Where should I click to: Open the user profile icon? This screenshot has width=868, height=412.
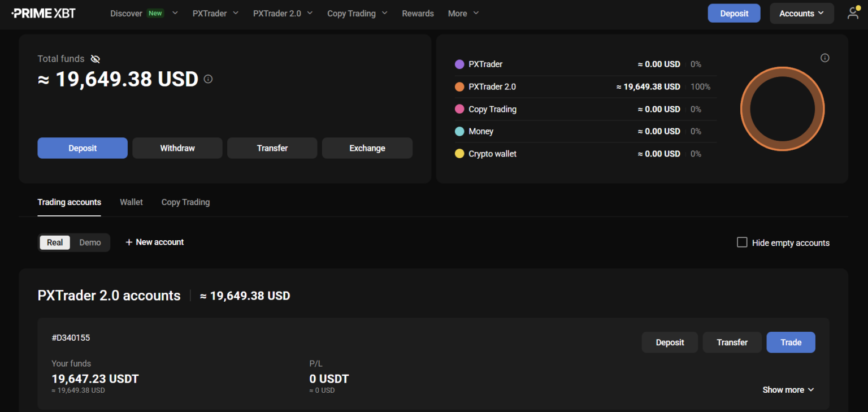[x=853, y=13]
